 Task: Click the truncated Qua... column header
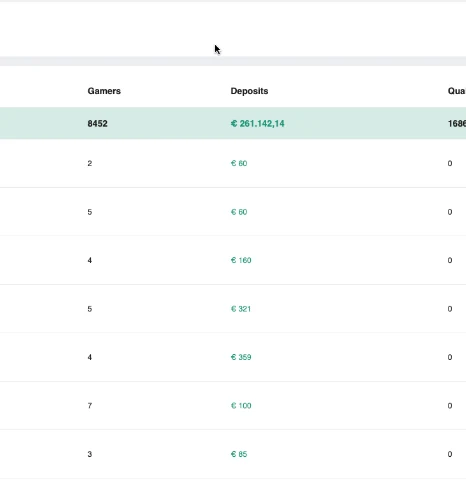pyautogui.click(x=457, y=91)
